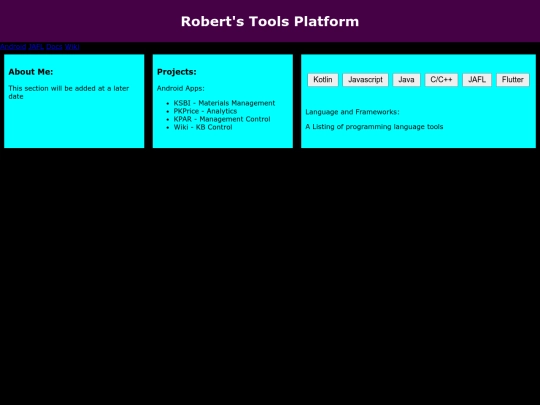The height and width of the screenshot is (405, 540).
Task: Open the Wiki navigation link
Action: click(x=72, y=46)
